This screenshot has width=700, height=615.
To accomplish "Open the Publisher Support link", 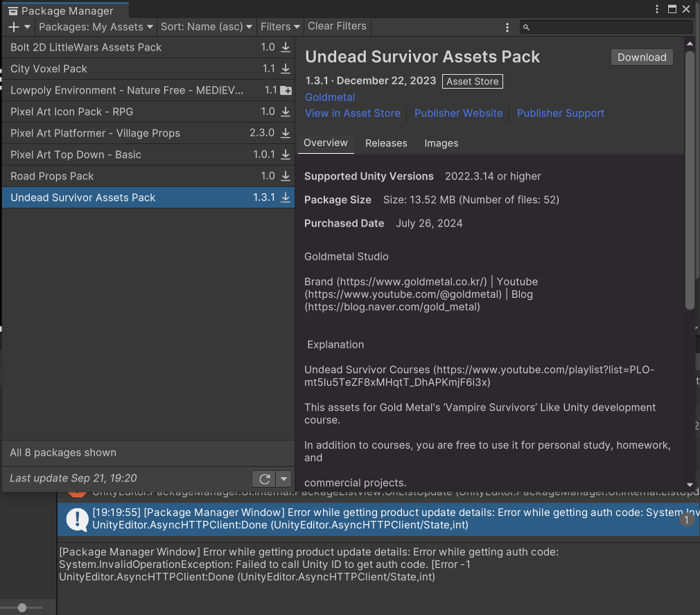I will point(561,114).
